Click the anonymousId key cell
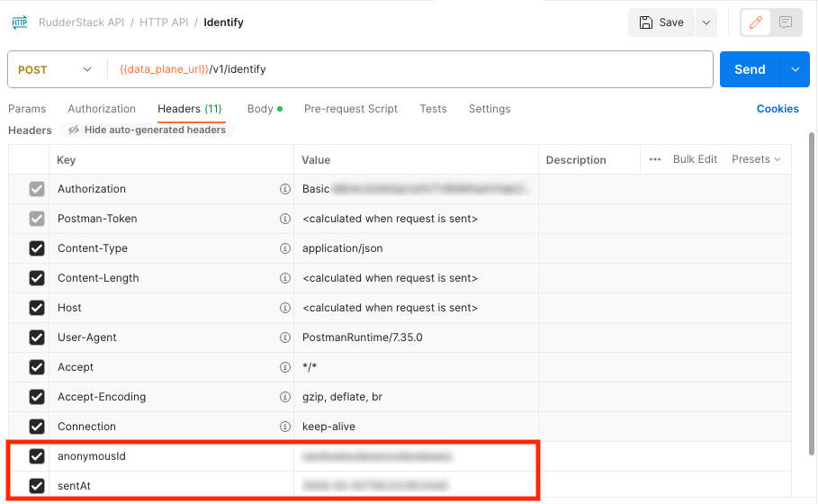The width and height of the screenshot is (818, 504). pos(171,456)
